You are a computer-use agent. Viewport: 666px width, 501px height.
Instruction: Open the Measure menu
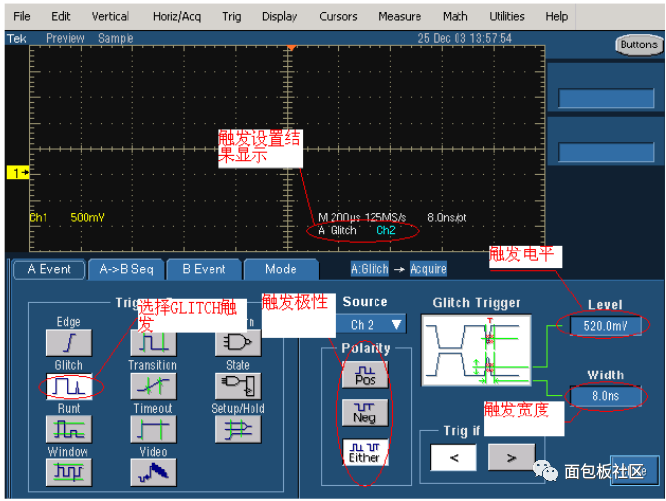click(x=400, y=17)
